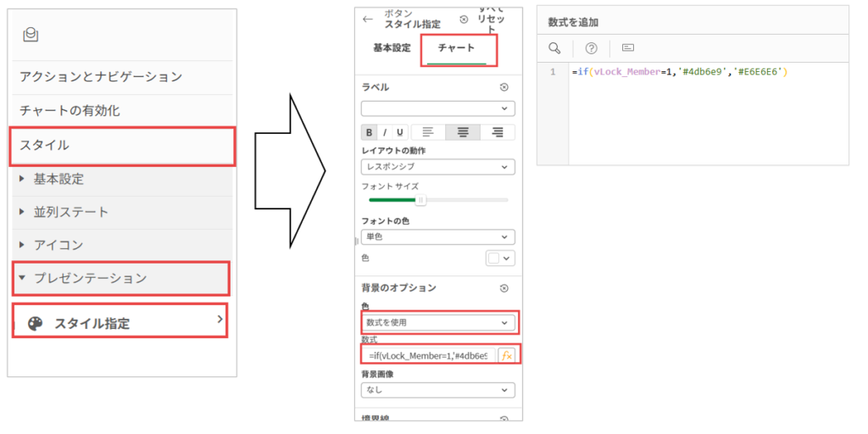Open help in the expression editor toolbar
Viewport: 868px width, 434px height.
pyautogui.click(x=592, y=47)
